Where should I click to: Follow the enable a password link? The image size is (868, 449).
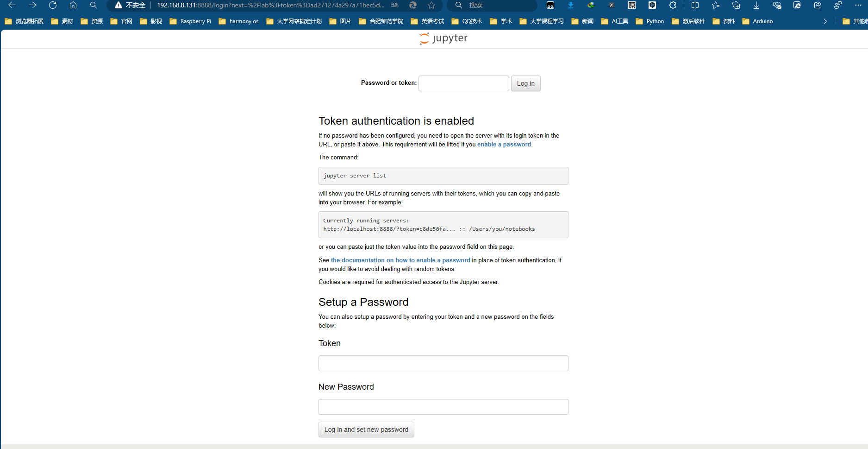[504, 144]
